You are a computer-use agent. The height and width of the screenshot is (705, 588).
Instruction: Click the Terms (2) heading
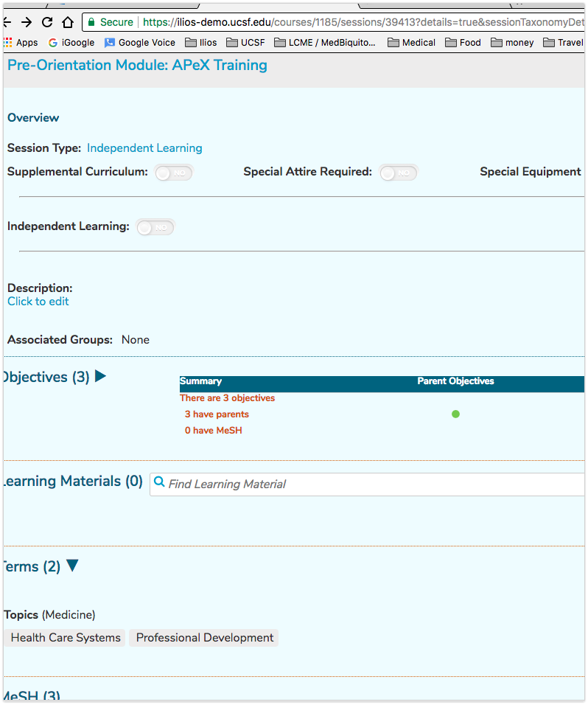32,566
